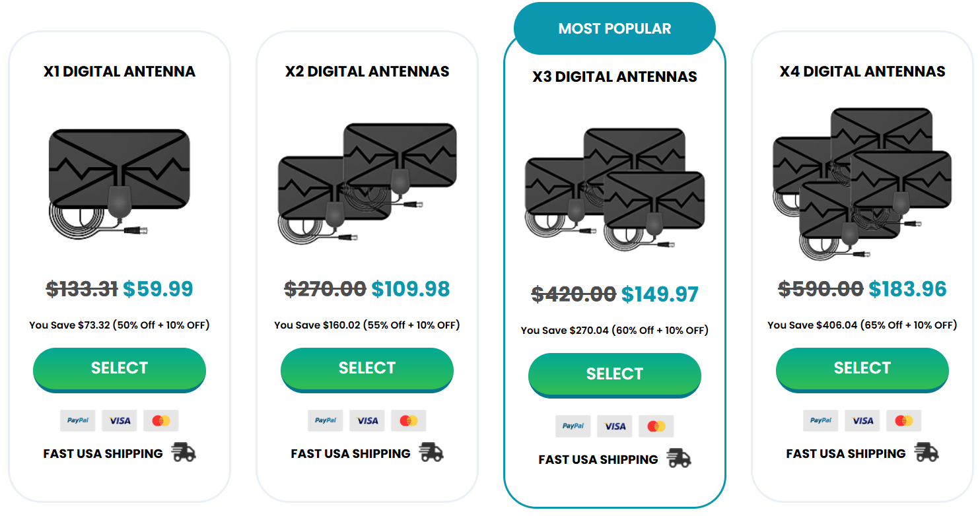Image resolution: width=980 pixels, height=516 pixels.
Task: Choose the X4 Digital Antennas SELECT button
Action: click(x=862, y=368)
